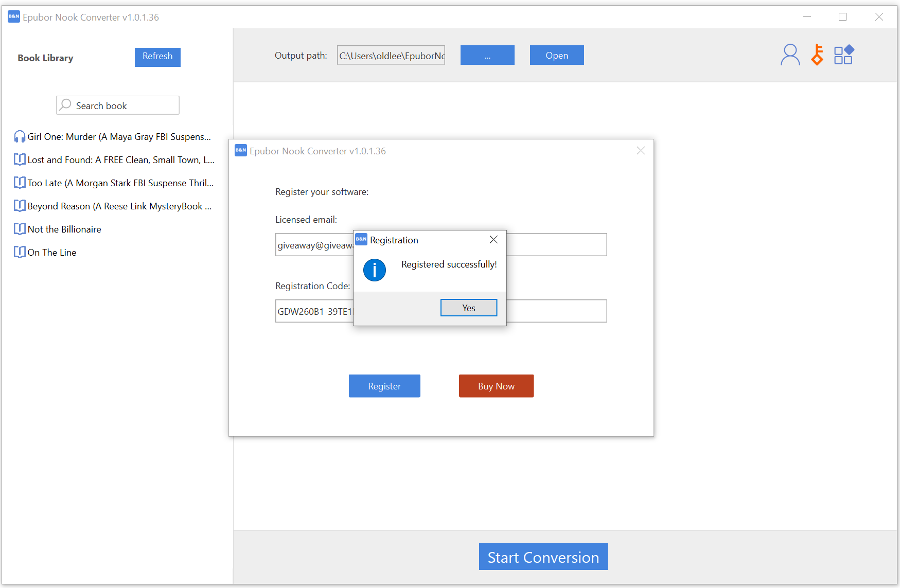Click the magnifier icon in Search book
Image resolution: width=900 pixels, height=588 pixels.
(65, 105)
